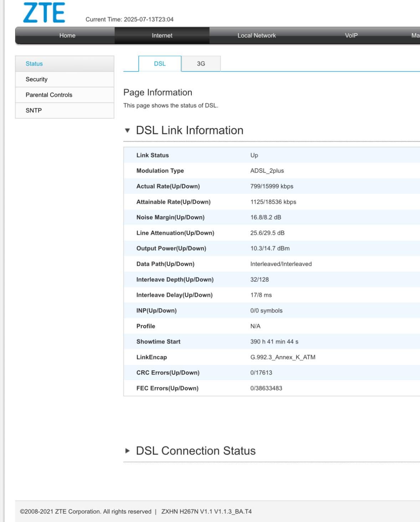Switch to the 3G tab
This screenshot has height=522, width=420.
click(x=201, y=64)
